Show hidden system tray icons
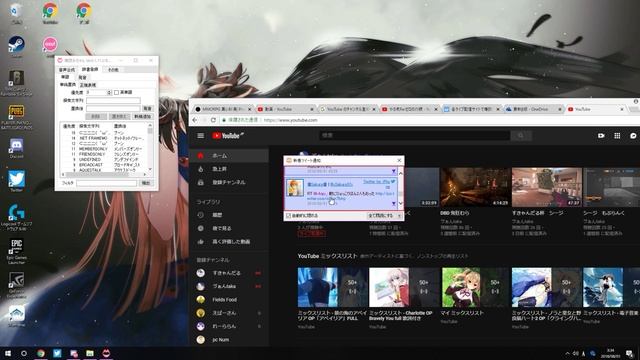This screenshot has height=360, width=640. point(567,353)
